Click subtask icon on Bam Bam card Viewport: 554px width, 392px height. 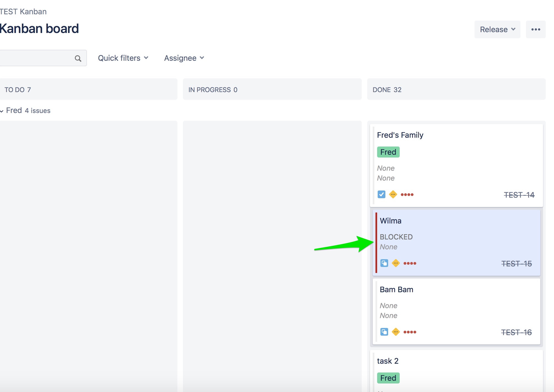[384, 332]
